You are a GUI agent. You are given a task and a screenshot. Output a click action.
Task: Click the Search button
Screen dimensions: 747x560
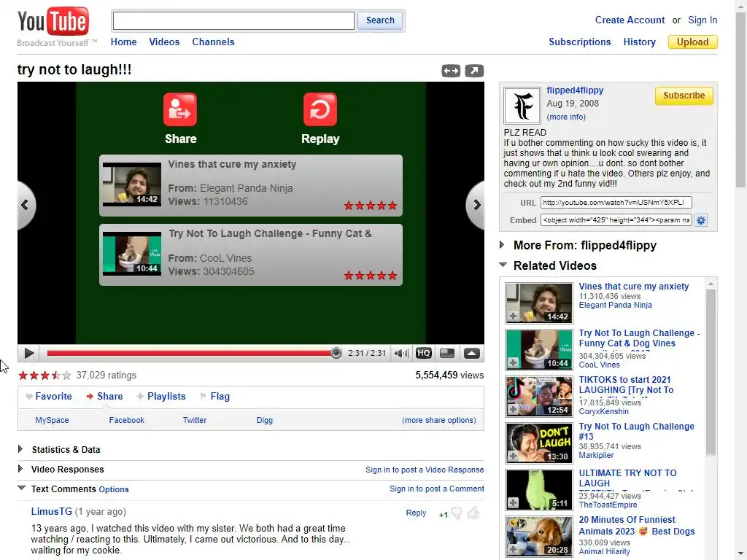point(380,20)
